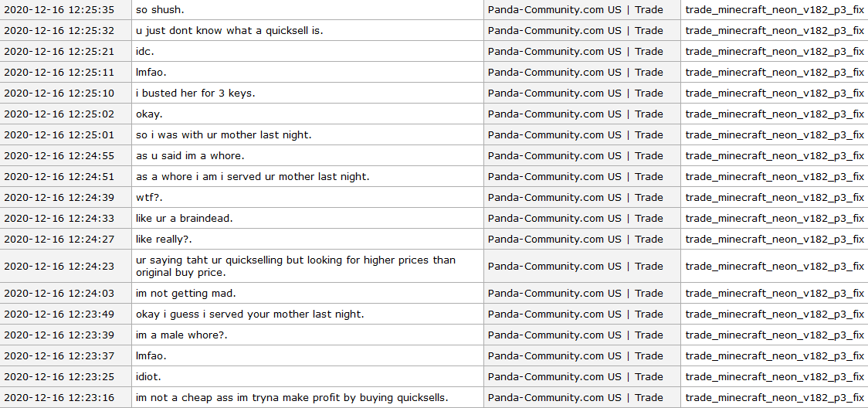
Task: Click the trade_minecraft_neon map in the 12:25:32 row
Action: click(775, 31)
